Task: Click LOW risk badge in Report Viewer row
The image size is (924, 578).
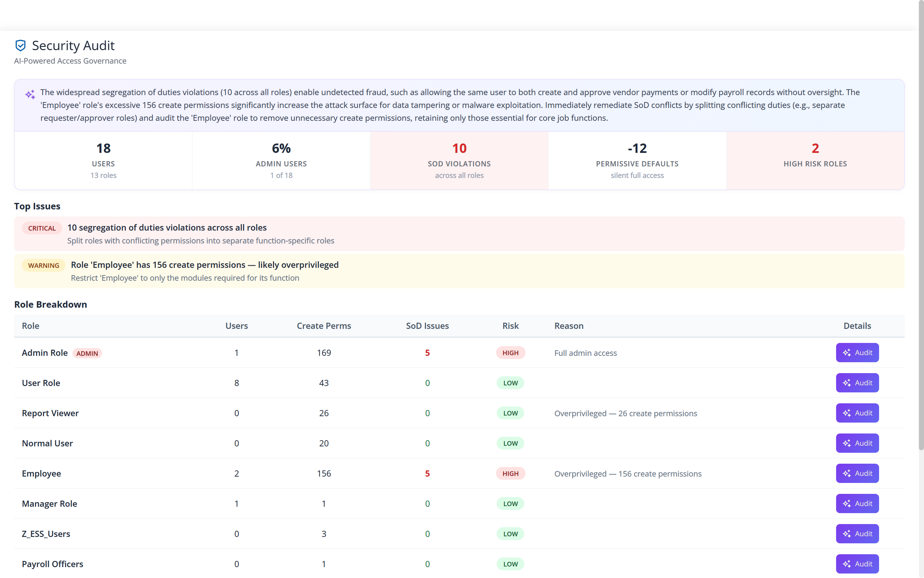Action: pyautogui.click(x=510, y=413)
